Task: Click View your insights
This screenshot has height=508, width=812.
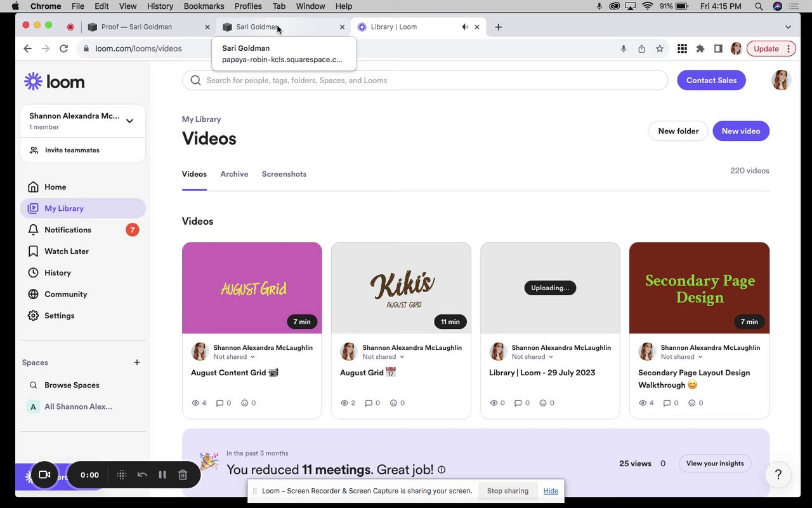Action: tap(715, 464)
